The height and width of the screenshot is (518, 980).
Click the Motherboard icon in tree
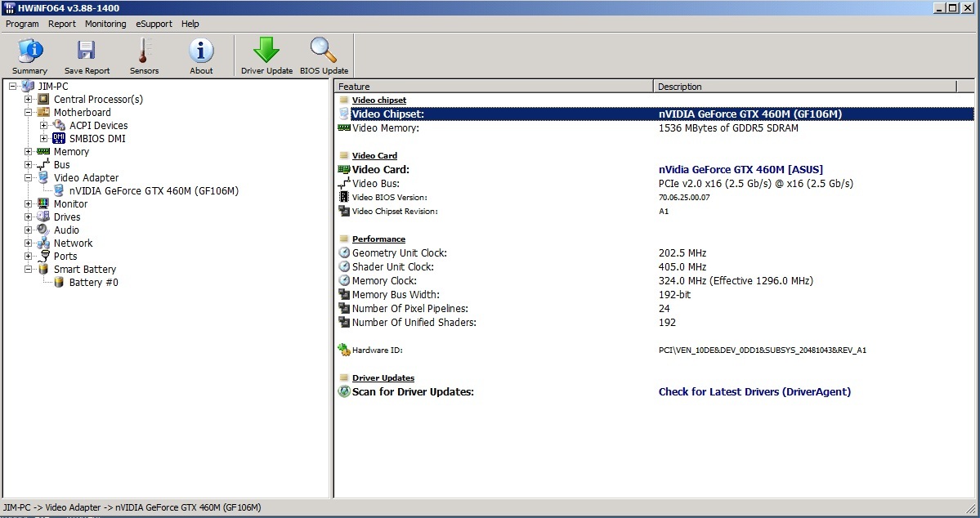tap(43, 113)
